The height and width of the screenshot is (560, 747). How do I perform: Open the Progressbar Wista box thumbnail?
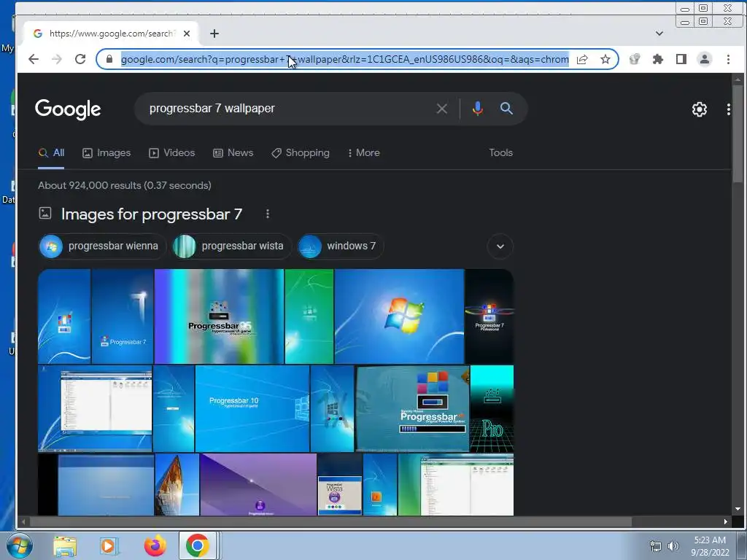tap(340, 484)
